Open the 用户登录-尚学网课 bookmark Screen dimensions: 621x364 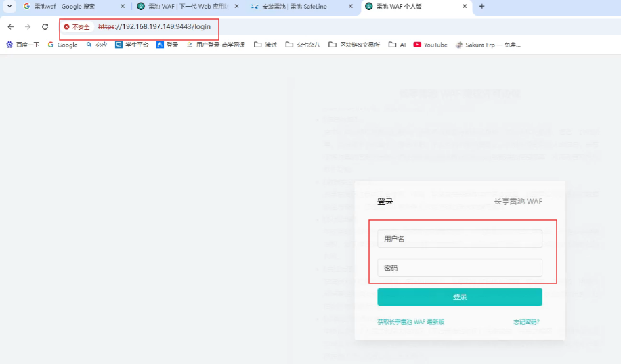click(216, 45)
